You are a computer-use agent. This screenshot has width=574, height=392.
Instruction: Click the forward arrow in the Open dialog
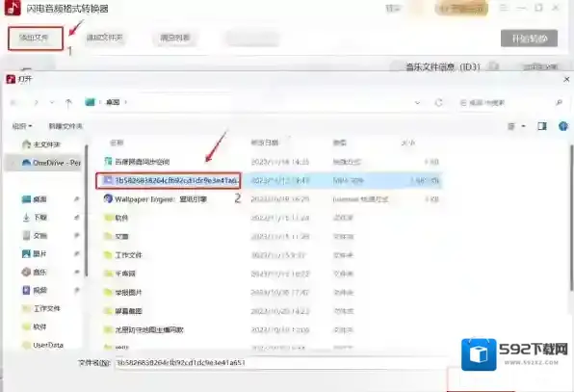[x=36, y=102]
